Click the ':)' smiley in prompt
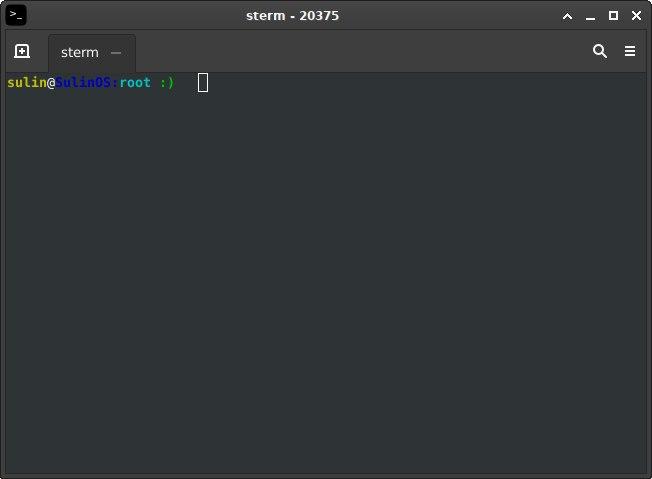 [167, 83]
